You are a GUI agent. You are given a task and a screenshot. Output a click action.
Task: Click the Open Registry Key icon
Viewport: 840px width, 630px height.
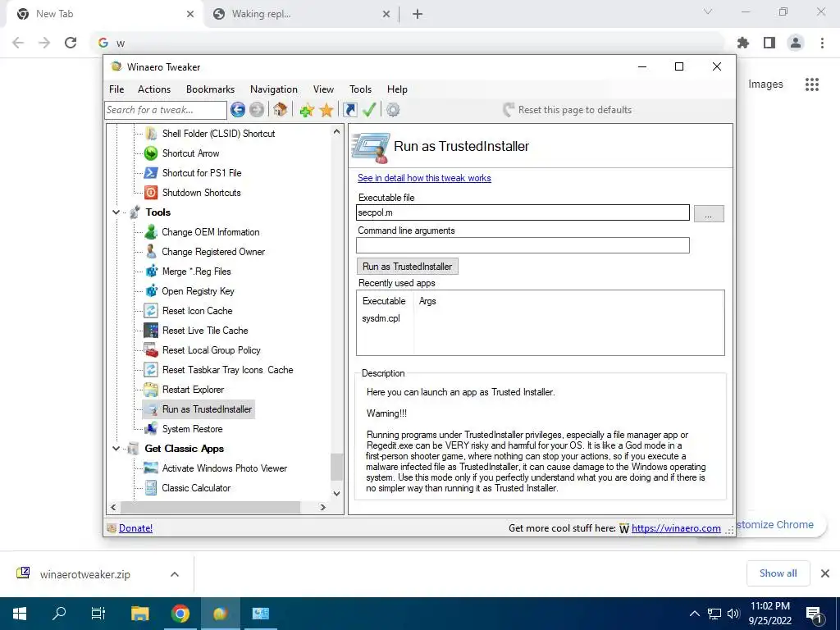(x=151, y=291)
